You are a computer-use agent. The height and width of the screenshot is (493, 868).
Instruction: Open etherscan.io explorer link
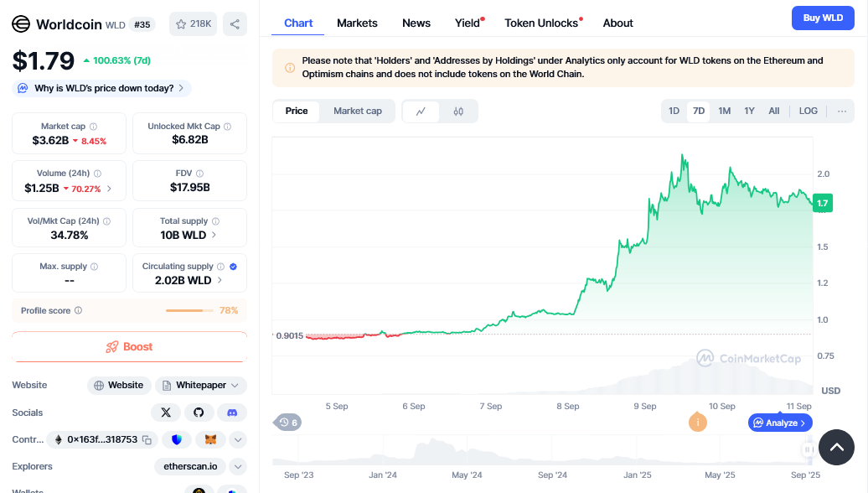pyautogui.click(x=190, y=466)
